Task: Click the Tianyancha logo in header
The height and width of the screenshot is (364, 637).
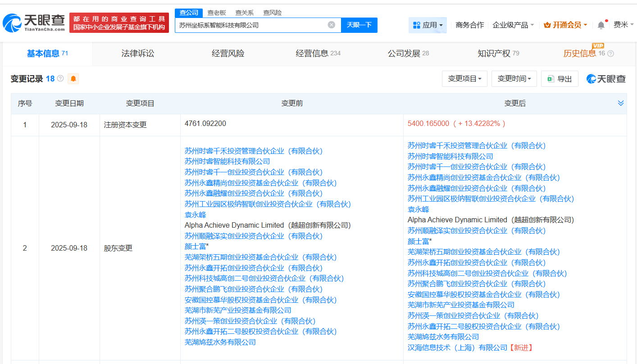Action: tap(34, 22)
